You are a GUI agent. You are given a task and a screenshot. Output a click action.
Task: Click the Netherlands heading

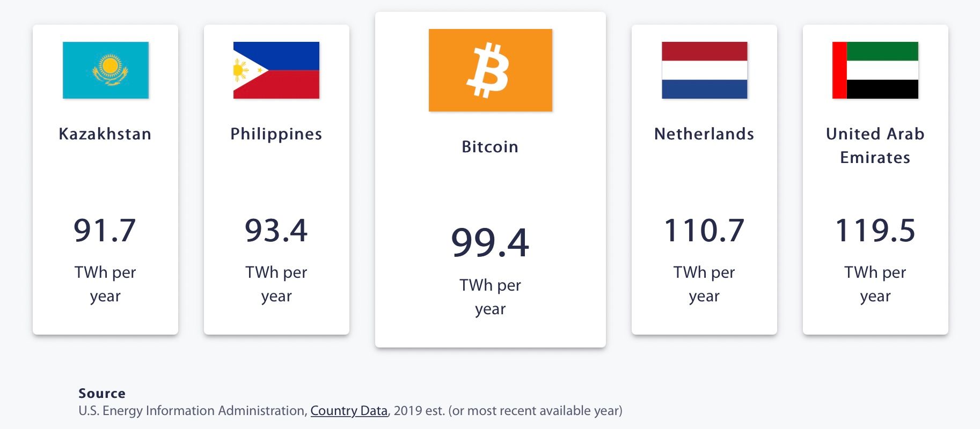(704, 134)
